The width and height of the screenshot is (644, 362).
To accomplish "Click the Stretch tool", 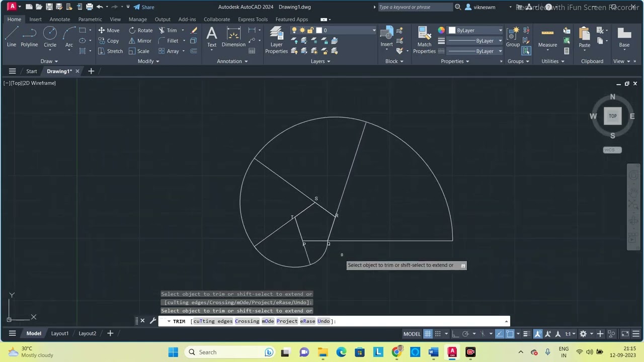I will (x=110, y=51).
